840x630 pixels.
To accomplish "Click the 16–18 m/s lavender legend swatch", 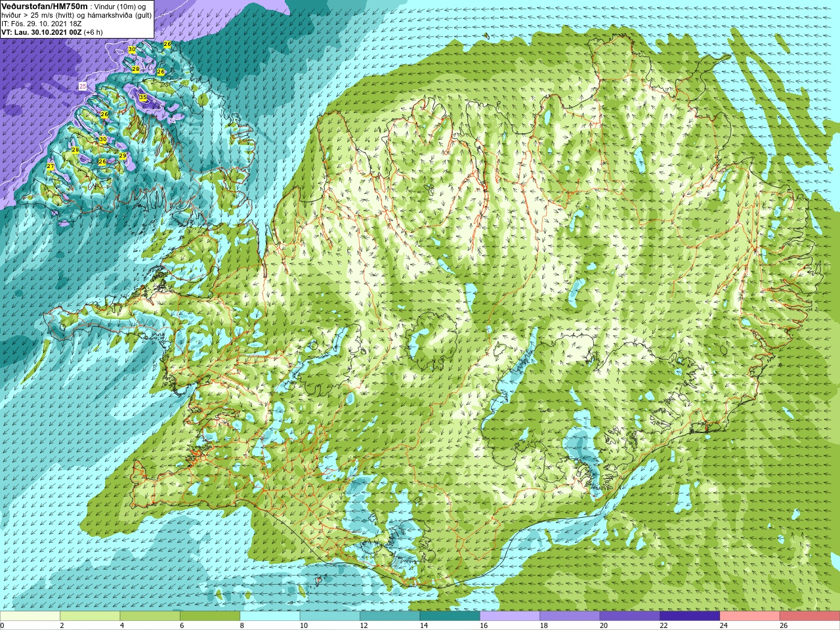I will coord(510,616).
